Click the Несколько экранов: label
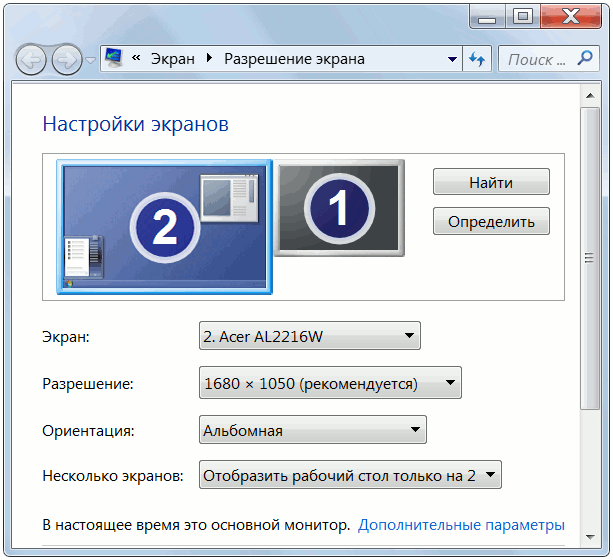Viewport: 613px width, 560px height. [113, 476]
